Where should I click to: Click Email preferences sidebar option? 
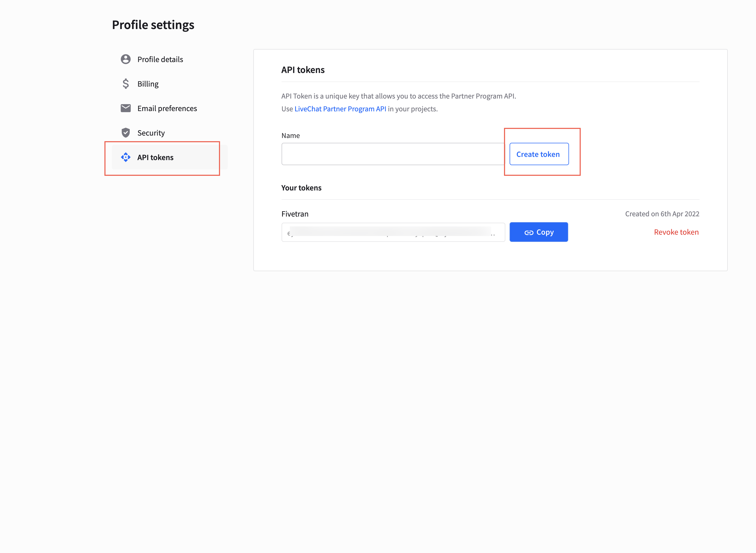click(167, 108)
